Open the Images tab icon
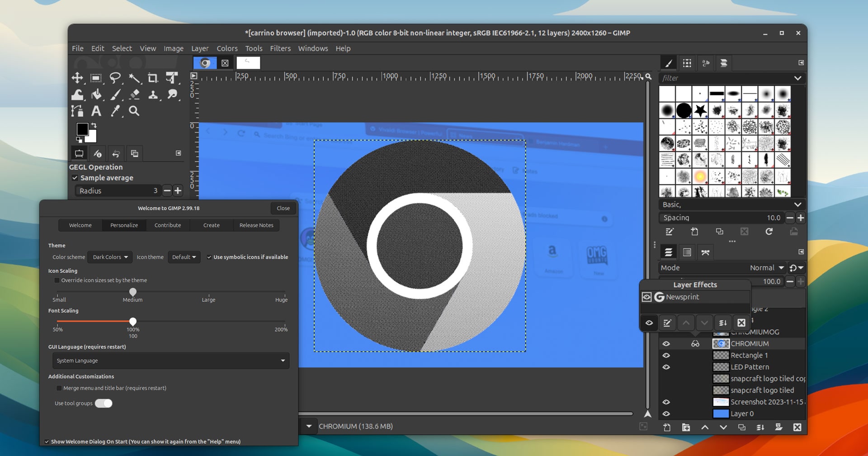868x456 pixels. (135, 154)
